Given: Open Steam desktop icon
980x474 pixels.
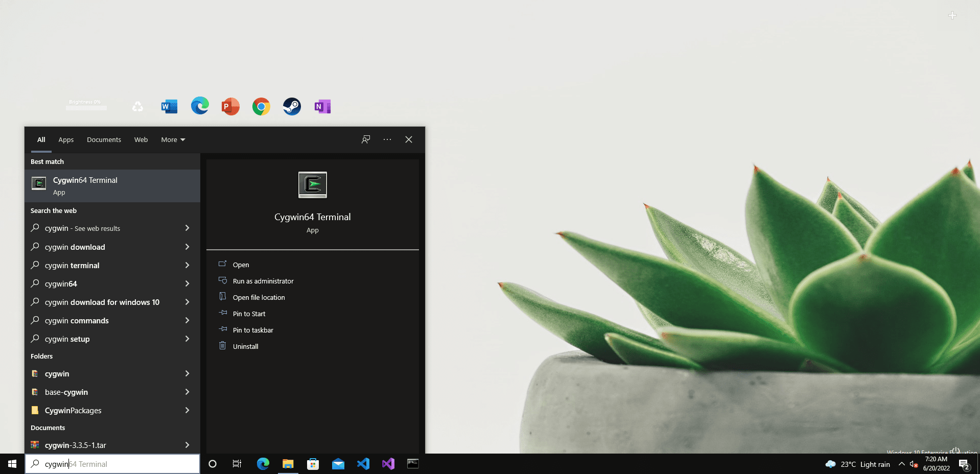Looking at the screenshot, I should click(292, 106).
